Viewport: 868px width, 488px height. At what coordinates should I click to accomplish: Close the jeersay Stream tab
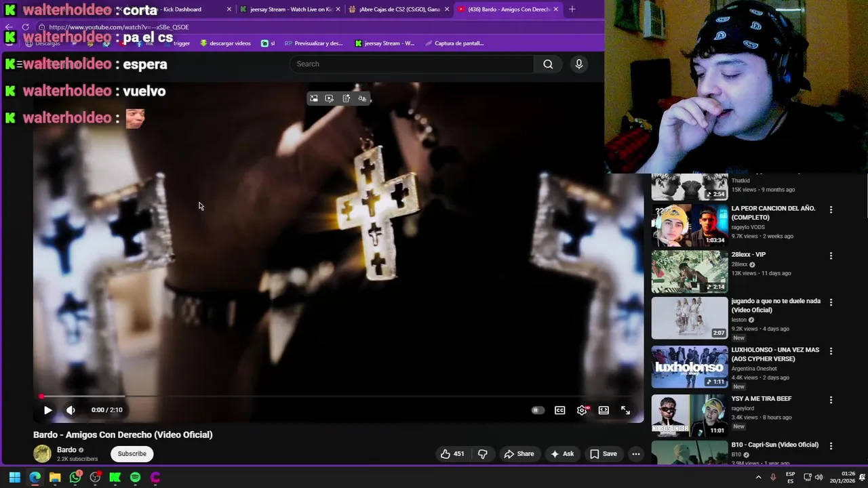(338, 9)
